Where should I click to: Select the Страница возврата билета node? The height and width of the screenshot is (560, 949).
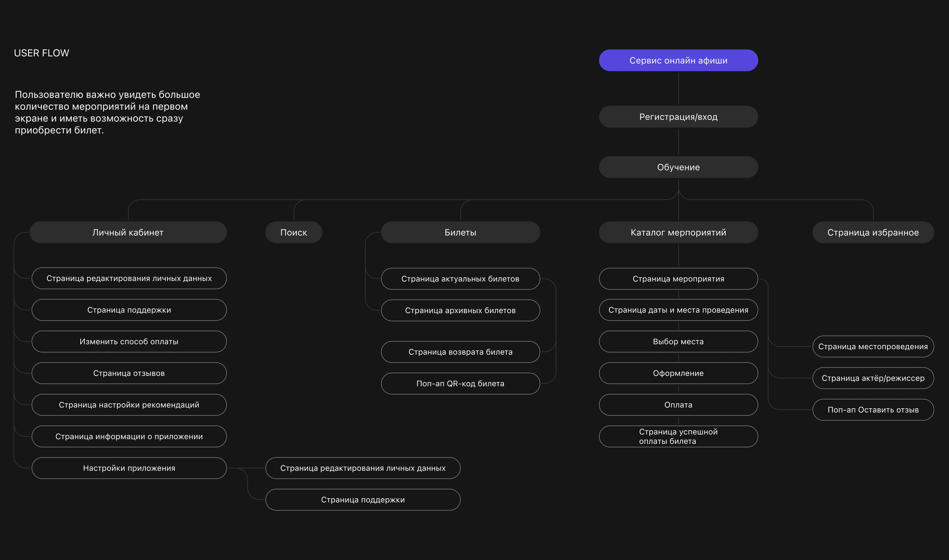[460, 352]
